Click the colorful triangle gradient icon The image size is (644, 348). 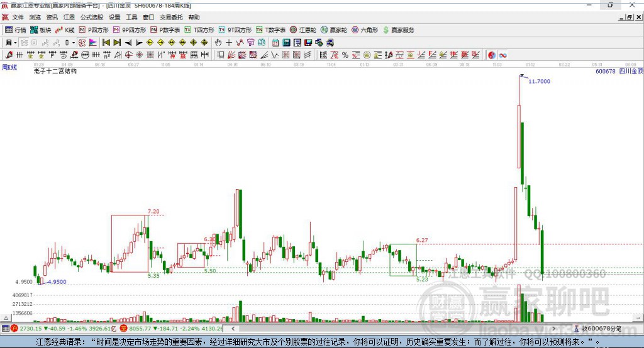(x=93, y=43)
